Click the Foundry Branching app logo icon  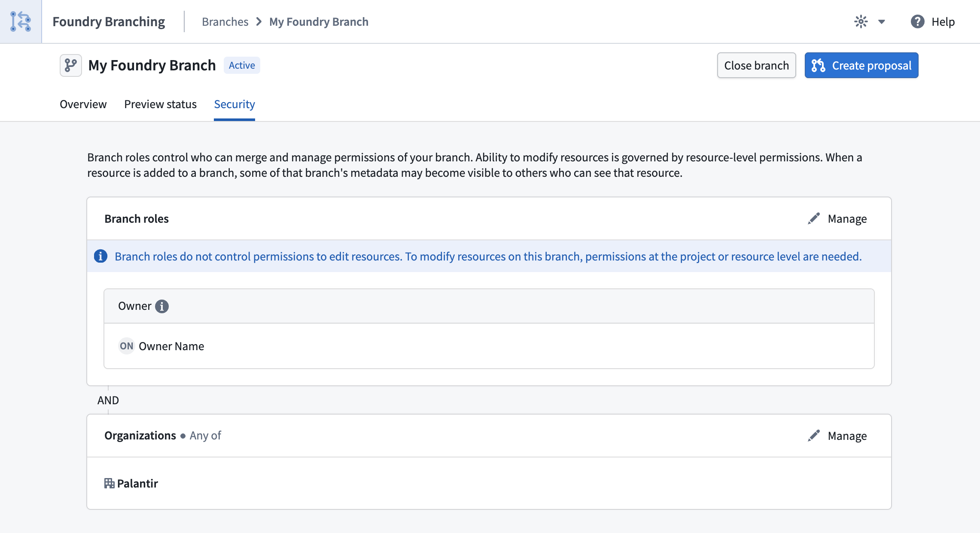pos(20,21)
